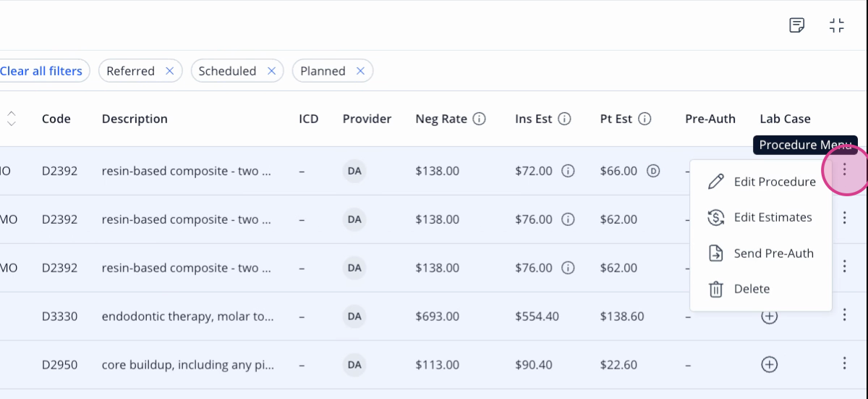The height and width of the screenshot is (399, 868).
Task: Click the $66.00 patient estimate
Action: point(619,172)
